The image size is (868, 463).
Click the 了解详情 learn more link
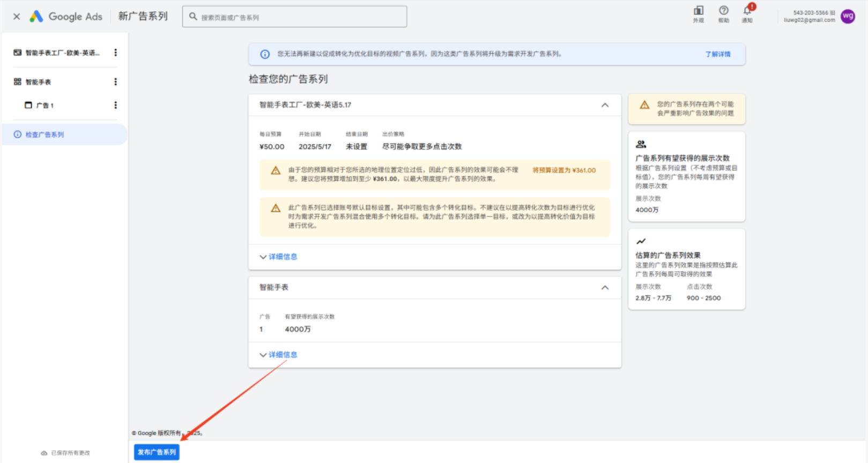click(x=717, y=54)
